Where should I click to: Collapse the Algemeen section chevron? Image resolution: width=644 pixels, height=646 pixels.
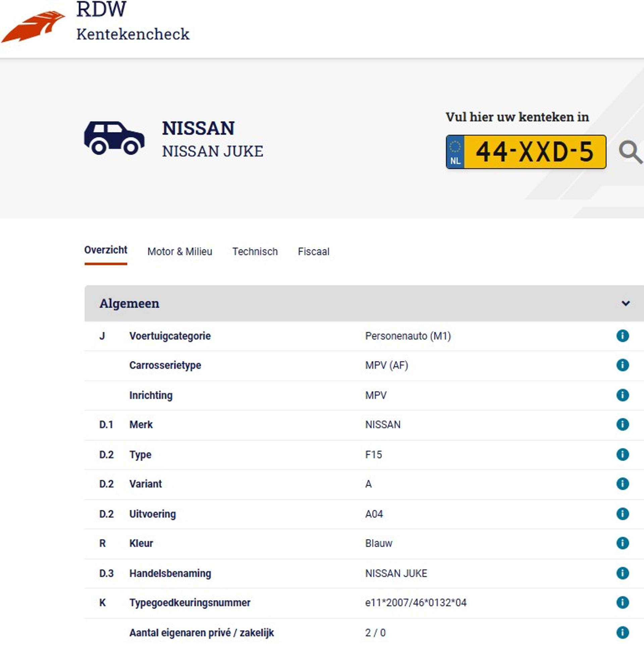pos(626,303)
